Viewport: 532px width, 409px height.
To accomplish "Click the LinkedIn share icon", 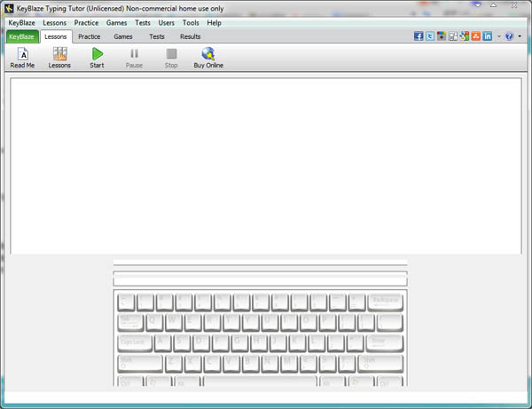I will [x=488, y=36].
